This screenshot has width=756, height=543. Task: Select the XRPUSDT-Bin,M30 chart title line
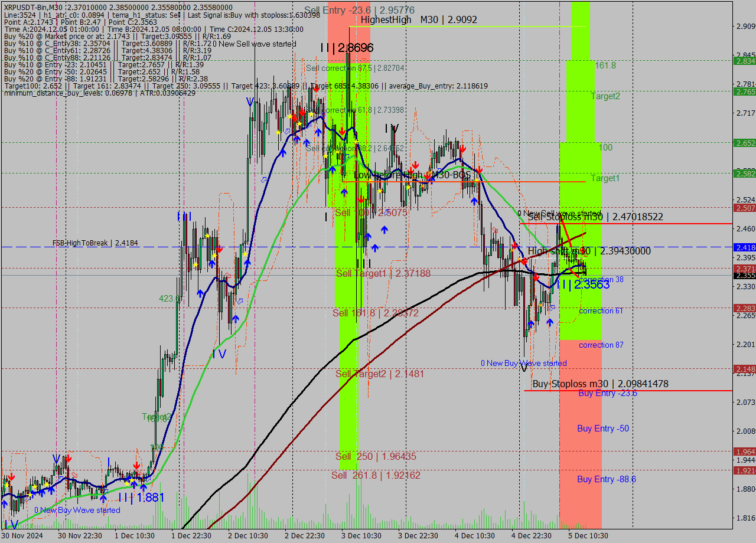(x=118, y=7)
